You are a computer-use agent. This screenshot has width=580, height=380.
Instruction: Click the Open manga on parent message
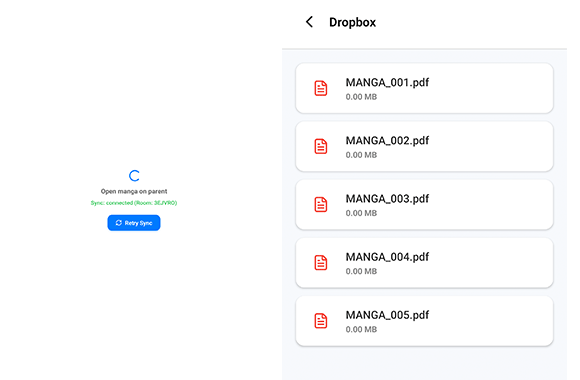134,191
